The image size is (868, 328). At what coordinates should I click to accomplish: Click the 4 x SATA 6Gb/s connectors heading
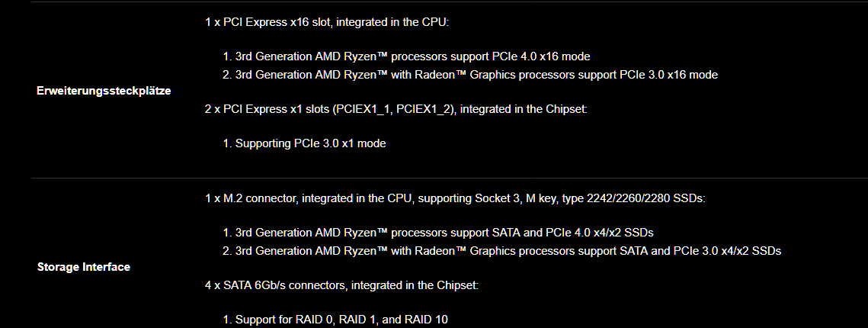coord(341,285)
